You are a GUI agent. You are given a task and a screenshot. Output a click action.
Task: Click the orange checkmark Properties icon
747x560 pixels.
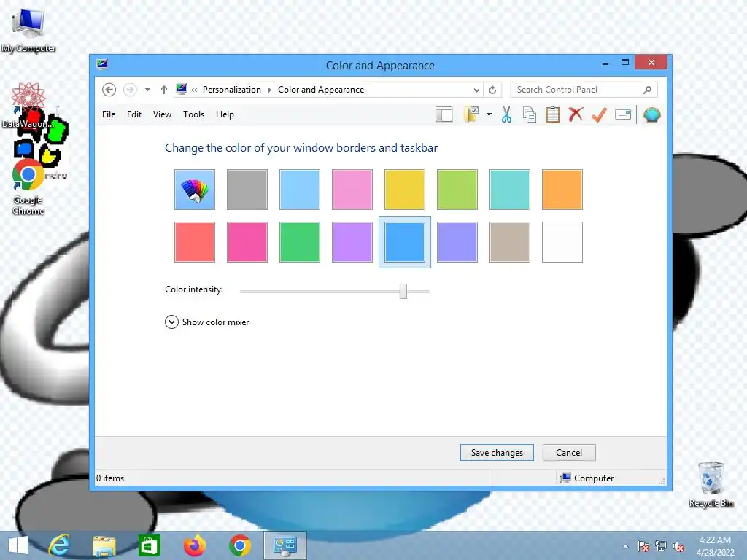tap(599, 114)
